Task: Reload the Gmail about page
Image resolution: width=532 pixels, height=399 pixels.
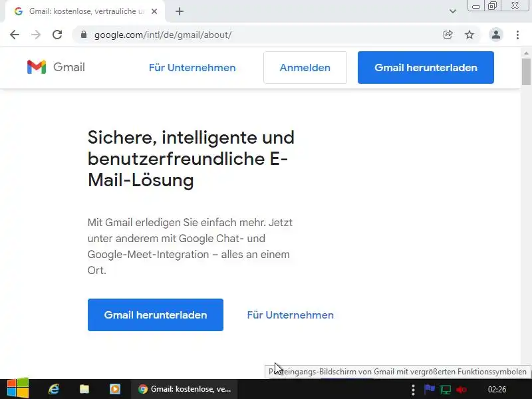Action: point(57,35)
